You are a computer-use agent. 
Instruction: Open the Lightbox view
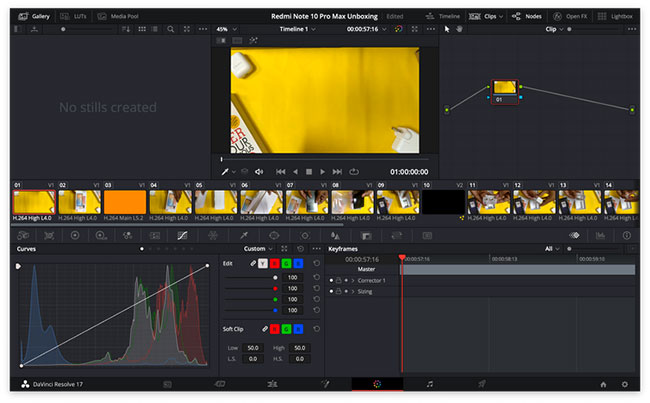point(615,17)
